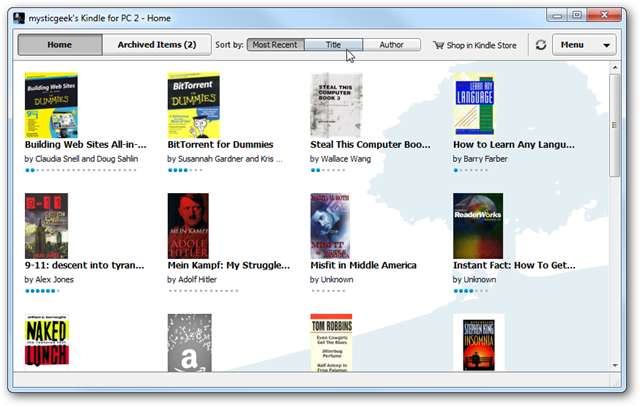The height and width of the screenshot is (406, 640).
Task: Click scrollbar up arrow
Action: point(615,67)
